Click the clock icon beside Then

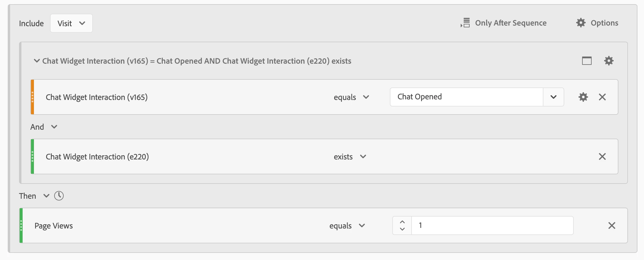(x=59, y=196)
